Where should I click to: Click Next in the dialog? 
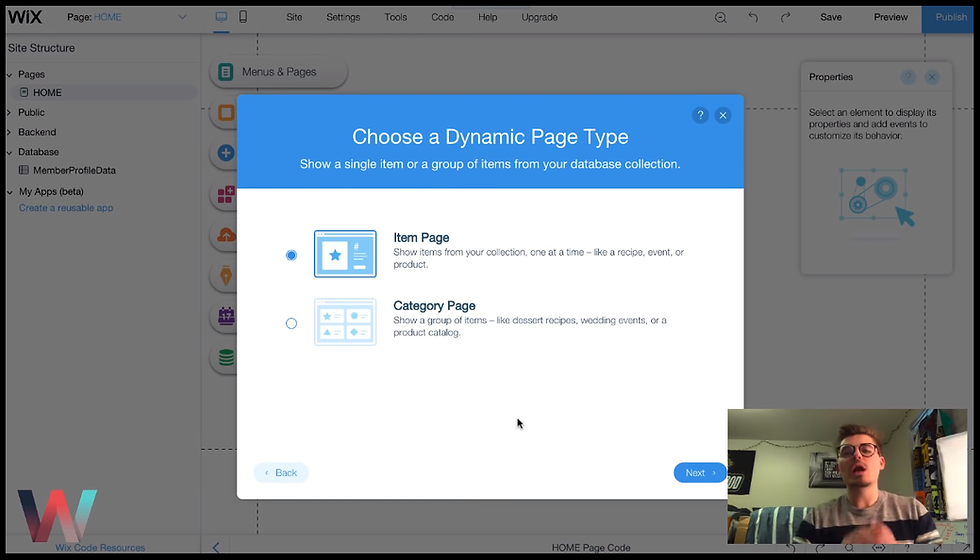tap(700, 472)
